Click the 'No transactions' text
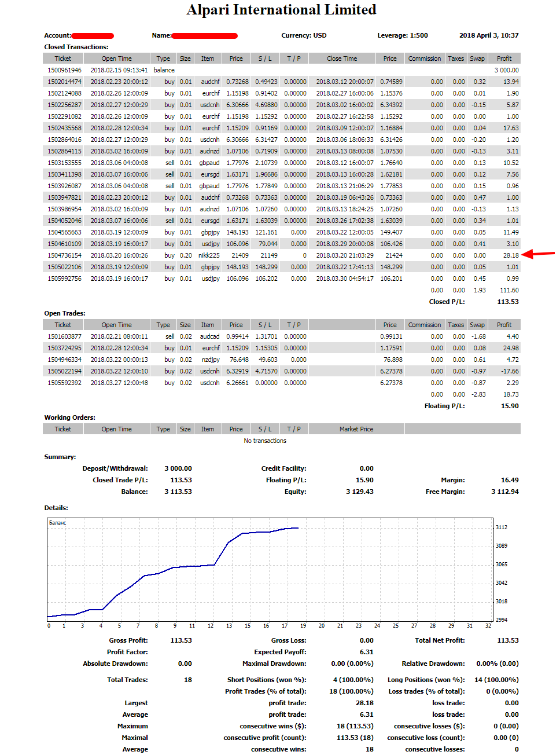 (265, 441)
